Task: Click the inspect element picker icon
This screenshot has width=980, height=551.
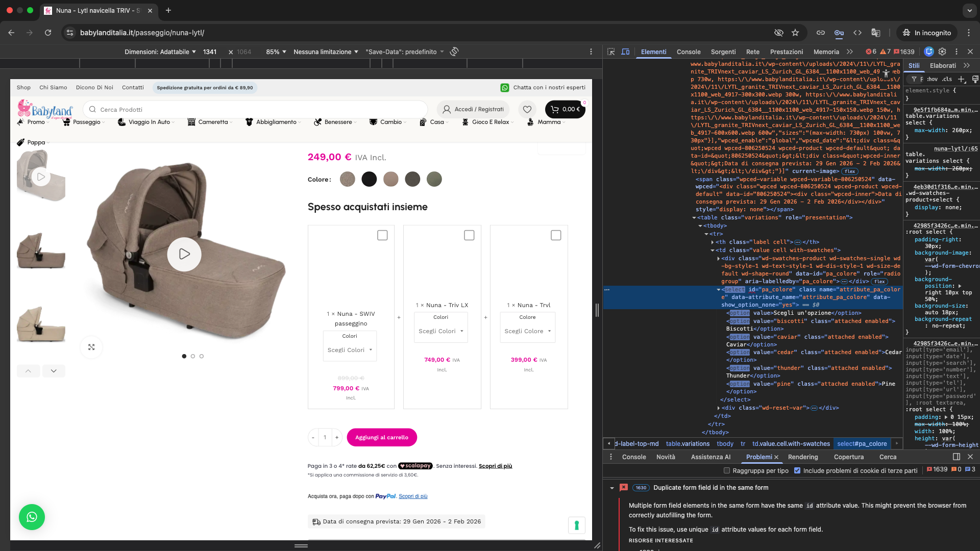Action: pos(611,52)
